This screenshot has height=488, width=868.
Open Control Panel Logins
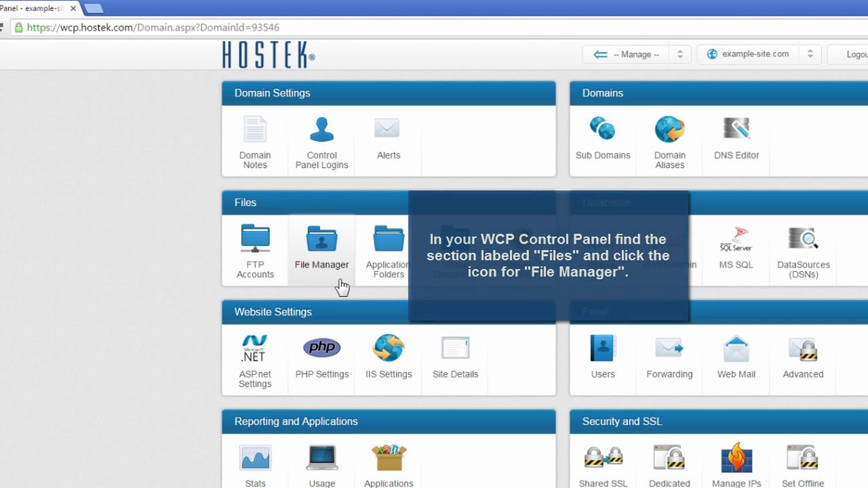point(321,142)
